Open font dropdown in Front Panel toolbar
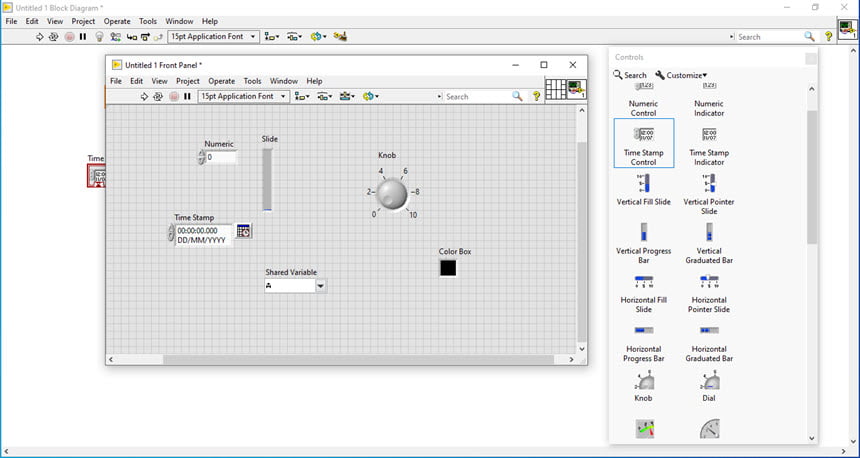Image resolution: width=860 pixels, height=458 pixels. point(244,96)
